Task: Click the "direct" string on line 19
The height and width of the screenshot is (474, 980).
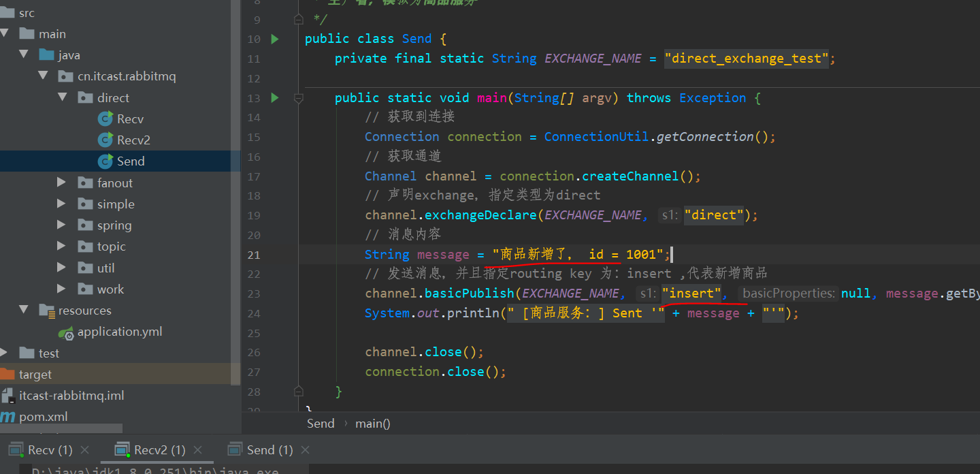Action: click(714, 215)
